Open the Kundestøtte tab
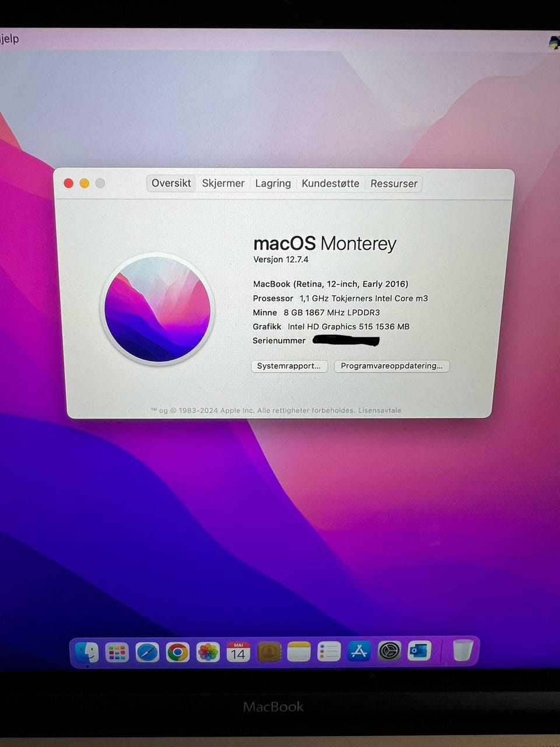Viewport: 560px width, 747px height. 330,183
